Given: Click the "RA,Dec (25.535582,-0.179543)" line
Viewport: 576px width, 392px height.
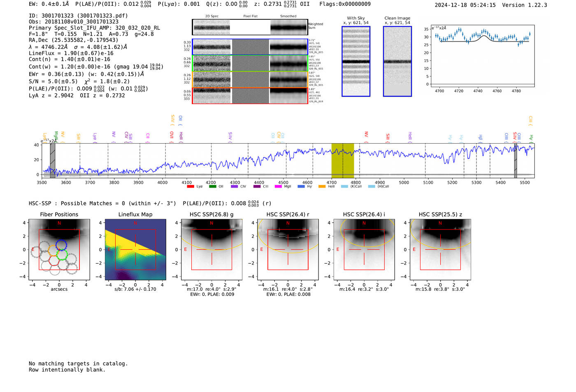Looking at the screenshot, I should pos(73,40).
